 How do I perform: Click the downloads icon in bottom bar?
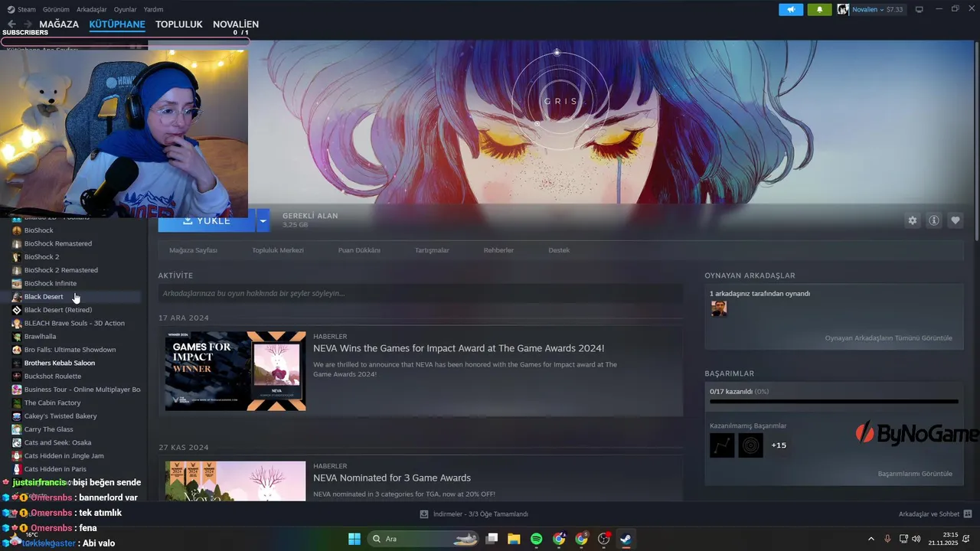(x=424, y=514)
